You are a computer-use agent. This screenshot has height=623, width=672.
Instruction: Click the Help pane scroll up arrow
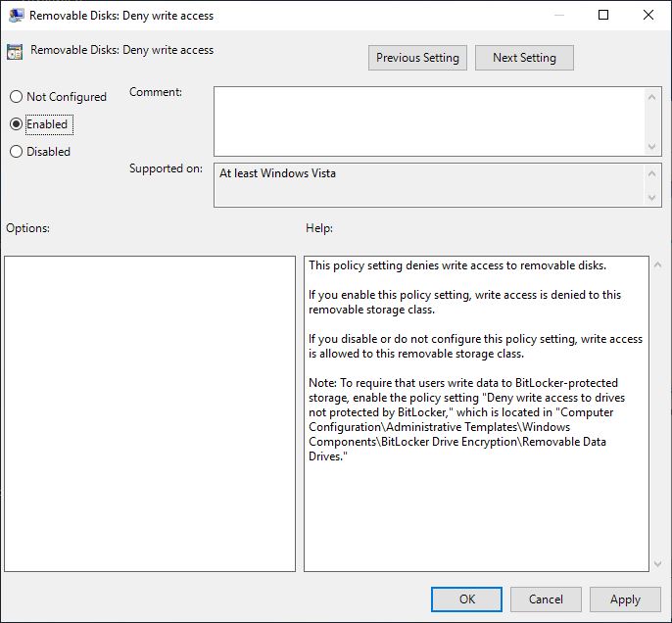tap(657, 265)
